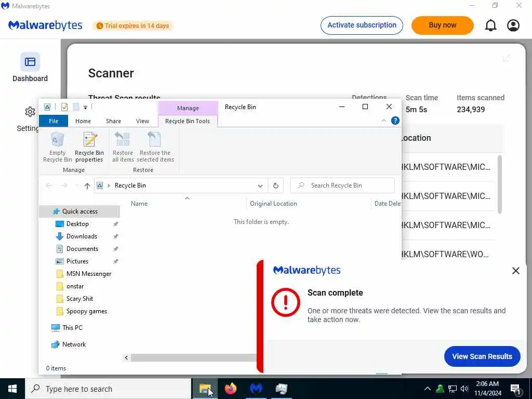The height and width of the screenshot is (399, 532).
Task: Click the Properties quick access toolbar icon
Action: click(x=64, y=107)
